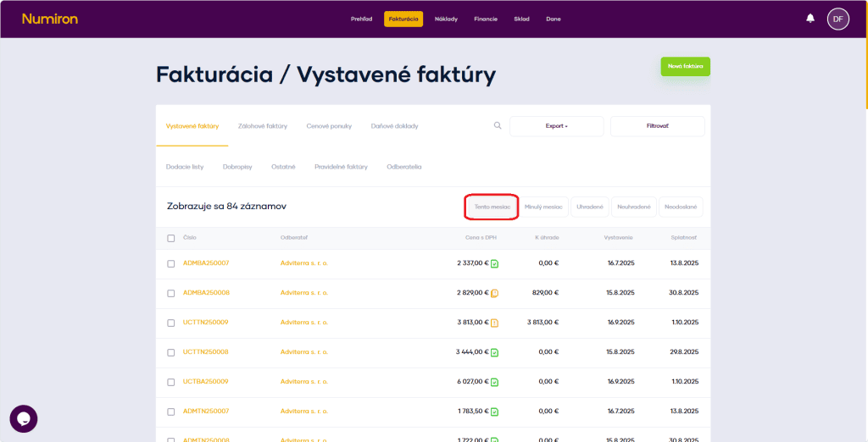Click paid status icon for UCTTN250008
This screenshot has width=868, height=442.
(494, 352)
